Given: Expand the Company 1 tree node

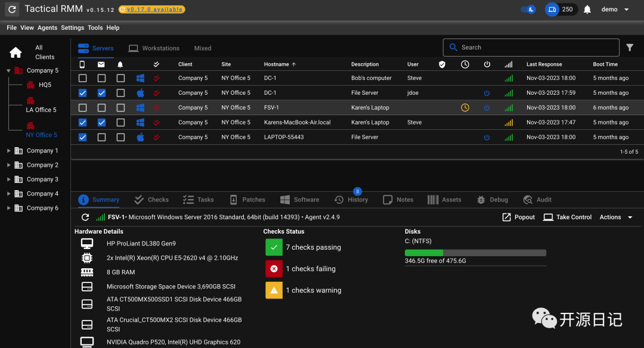Looking at the screenshot, I should coord(8,151).
